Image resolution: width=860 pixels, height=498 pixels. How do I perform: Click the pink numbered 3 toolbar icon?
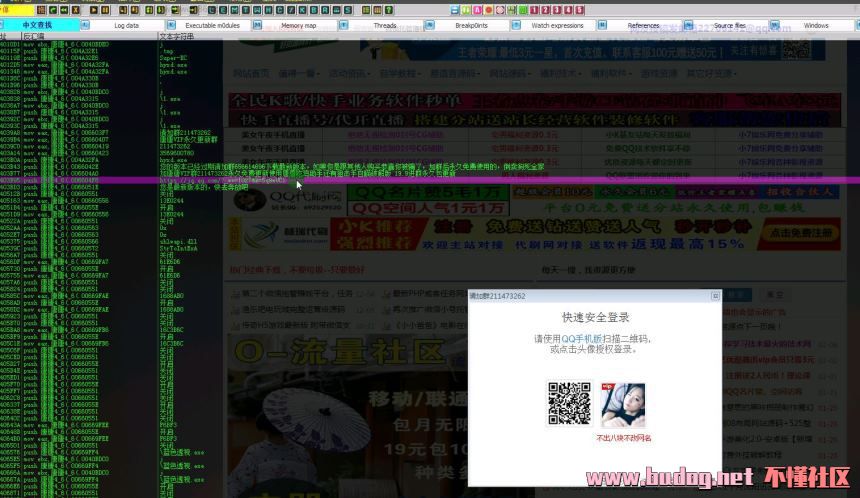[557, 10]
